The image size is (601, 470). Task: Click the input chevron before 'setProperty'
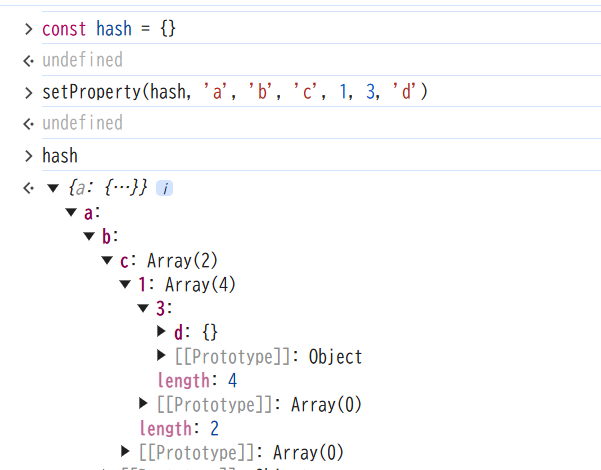pos(28,93)
